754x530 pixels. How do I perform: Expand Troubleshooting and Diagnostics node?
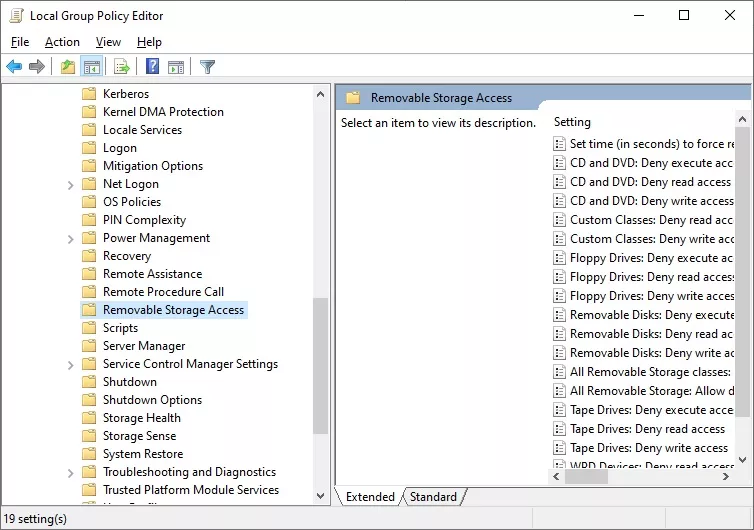(x=71, y=473)
